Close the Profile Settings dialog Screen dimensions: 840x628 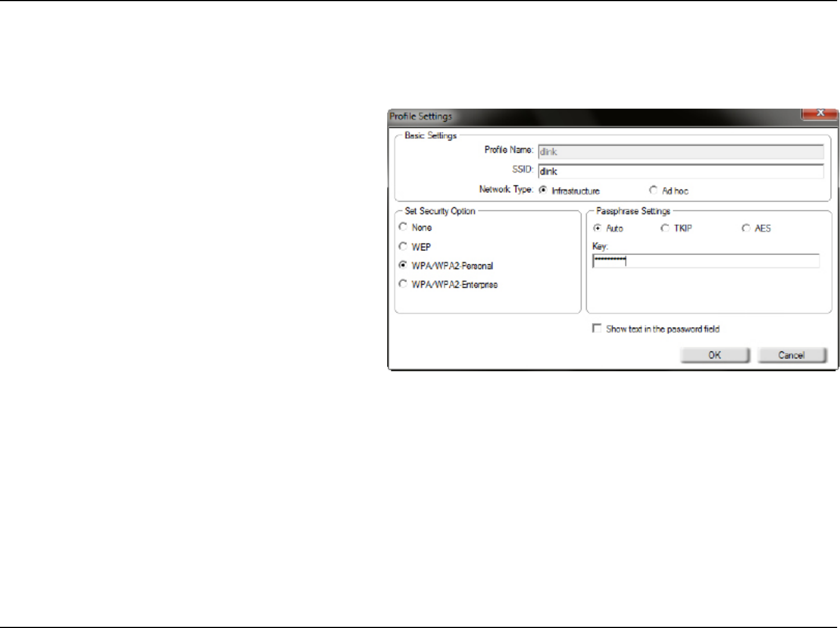point(820,113)
